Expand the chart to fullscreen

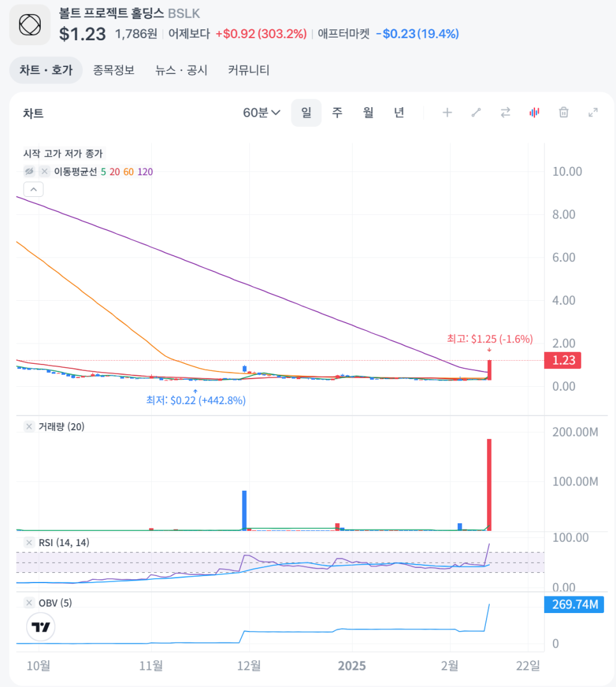[x=593, y=113]
